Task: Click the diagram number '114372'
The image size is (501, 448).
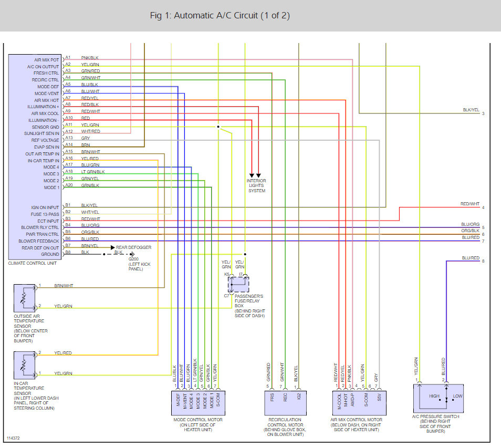Action: (x=13, y=438)
